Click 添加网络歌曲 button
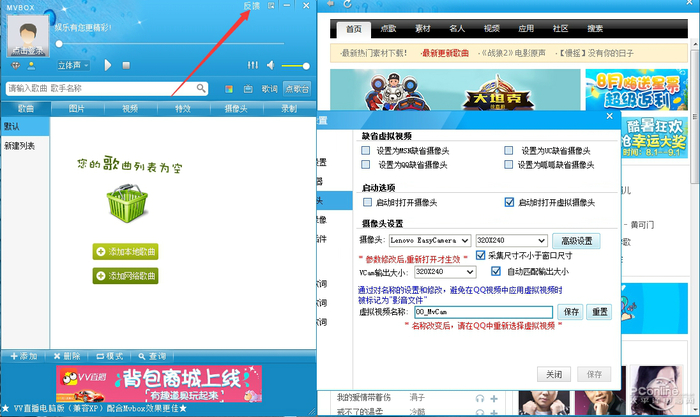 click(125, 275)
